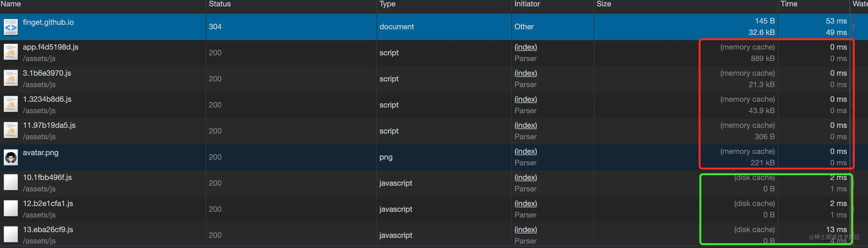Click the JS icon next to 11.97b19da5.js
The image size is (868, 248).
pyautogui.click(x=11, y=131)
